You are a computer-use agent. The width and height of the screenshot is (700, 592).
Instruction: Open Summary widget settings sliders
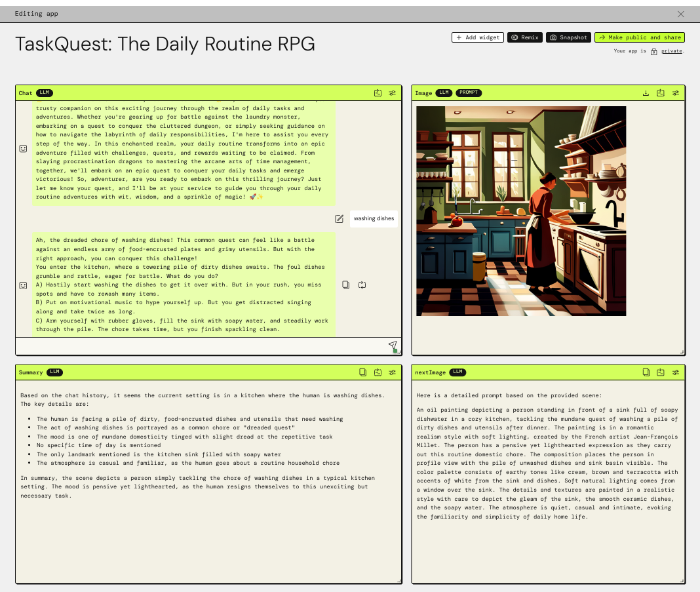tap(393, 372)
